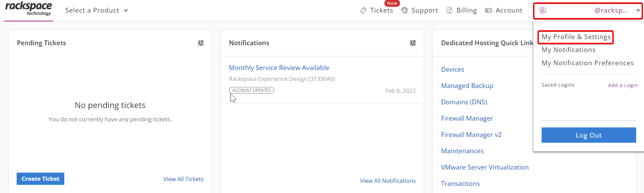The image size is (644, 193).
Task: Open My Notification Preferences
Action: coord(588,63)
